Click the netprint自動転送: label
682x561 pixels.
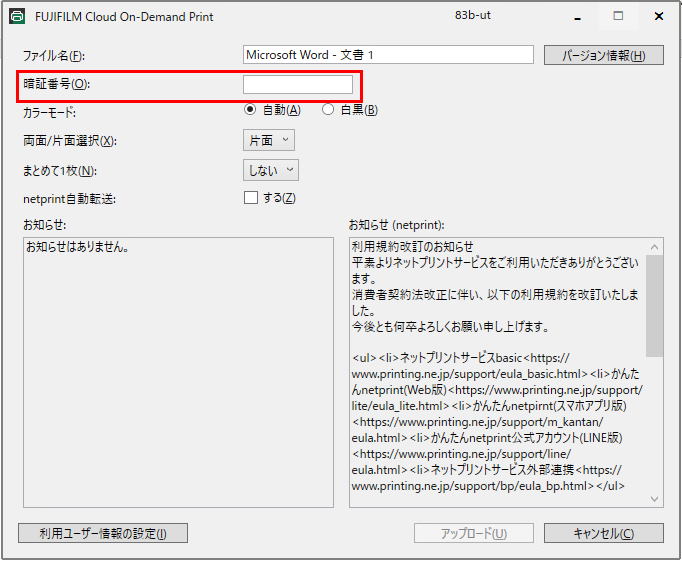[69, 199]
